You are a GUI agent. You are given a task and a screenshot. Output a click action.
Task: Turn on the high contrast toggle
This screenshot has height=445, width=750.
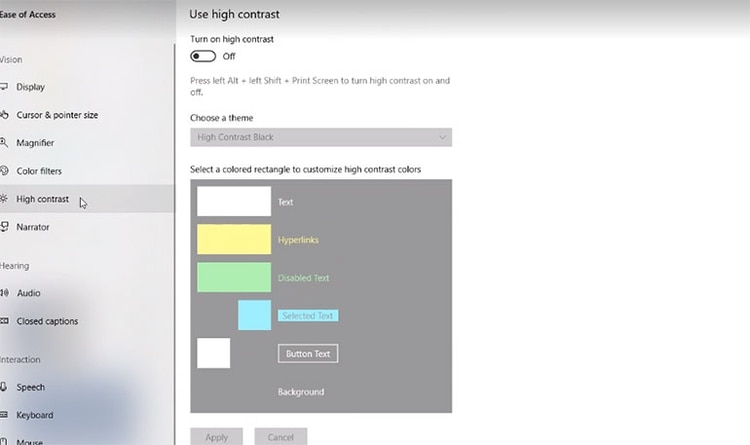(x=203, y=56)
